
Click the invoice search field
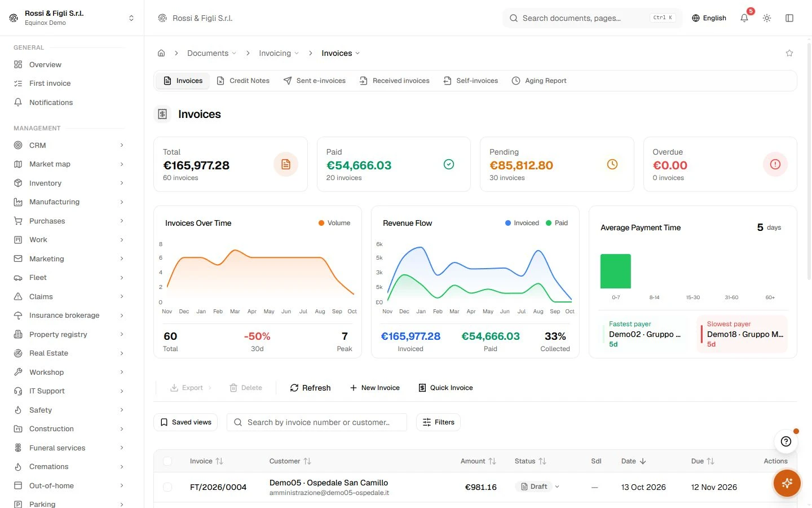pos(317,422)
